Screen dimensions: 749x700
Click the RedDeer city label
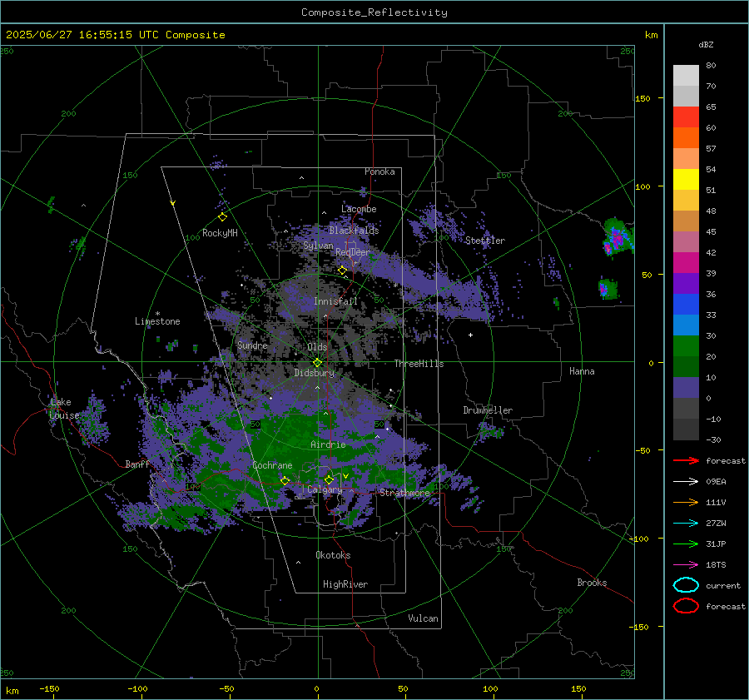point(353,252)
